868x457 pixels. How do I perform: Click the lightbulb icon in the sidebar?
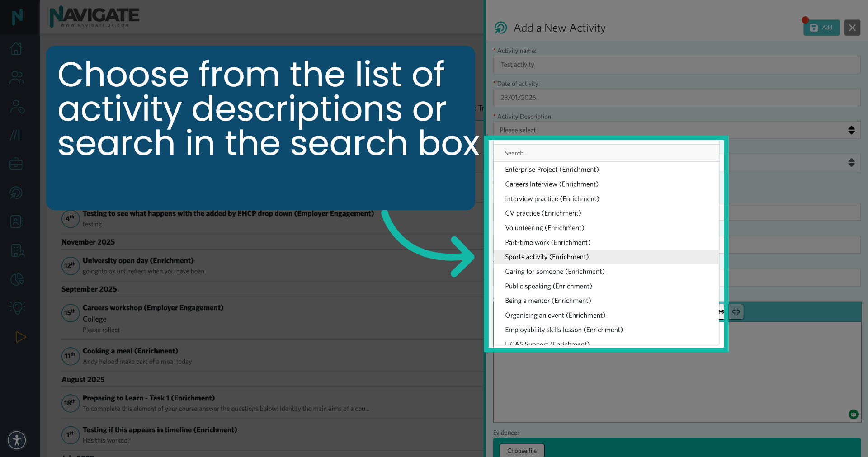point(17,308)
